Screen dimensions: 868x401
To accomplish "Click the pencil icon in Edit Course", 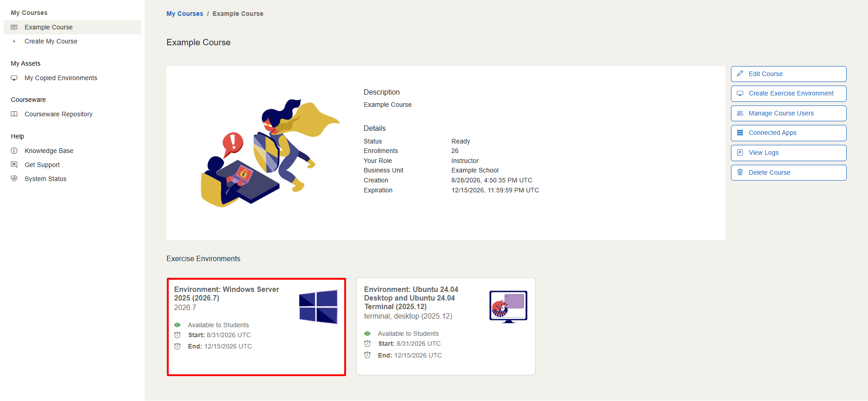I will click(740, 74).
